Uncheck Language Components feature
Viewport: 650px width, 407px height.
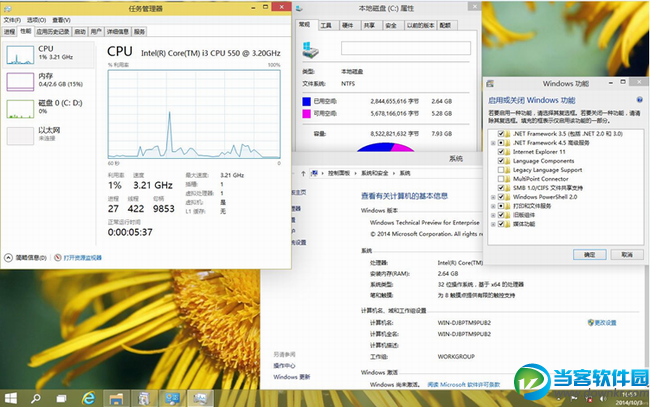(501, 161)
